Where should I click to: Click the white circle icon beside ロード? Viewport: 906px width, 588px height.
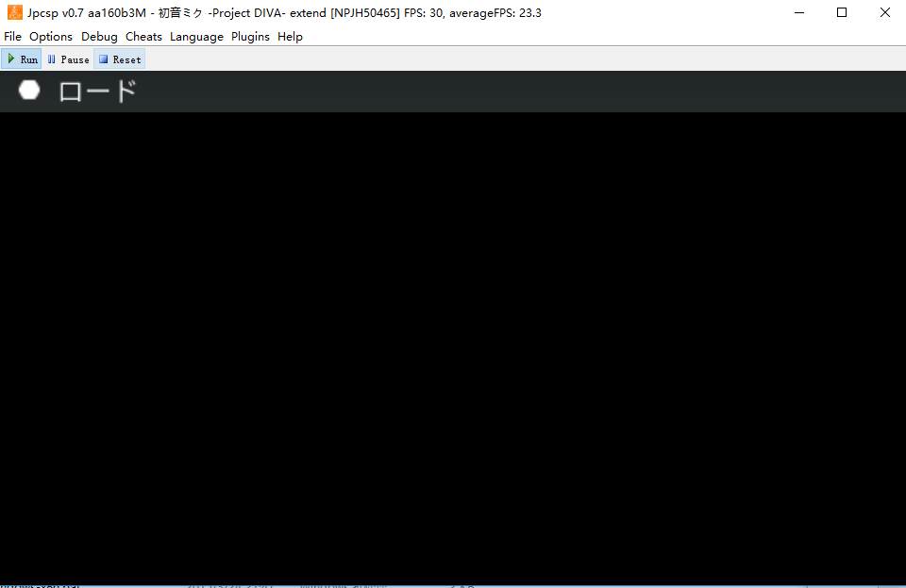click(x=29, y=90)
